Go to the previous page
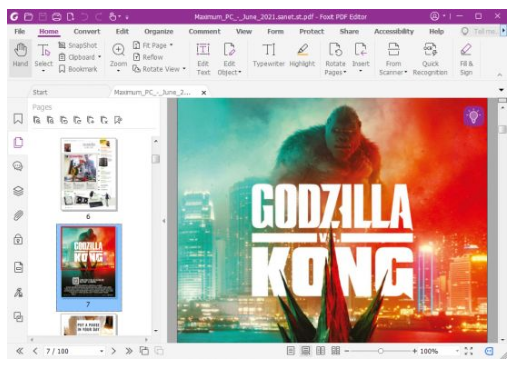The height and width of the screenshot is (367, 514). tap(35, 351)
